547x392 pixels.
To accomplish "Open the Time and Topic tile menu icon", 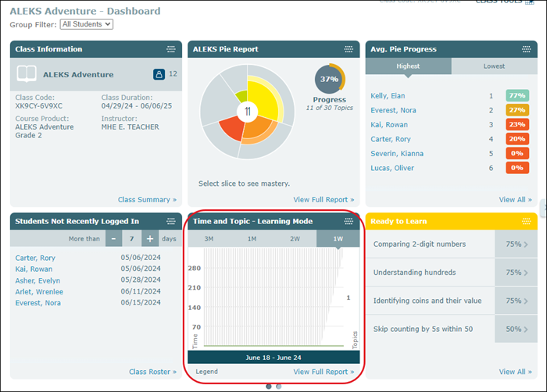I will tap(348, 222).
